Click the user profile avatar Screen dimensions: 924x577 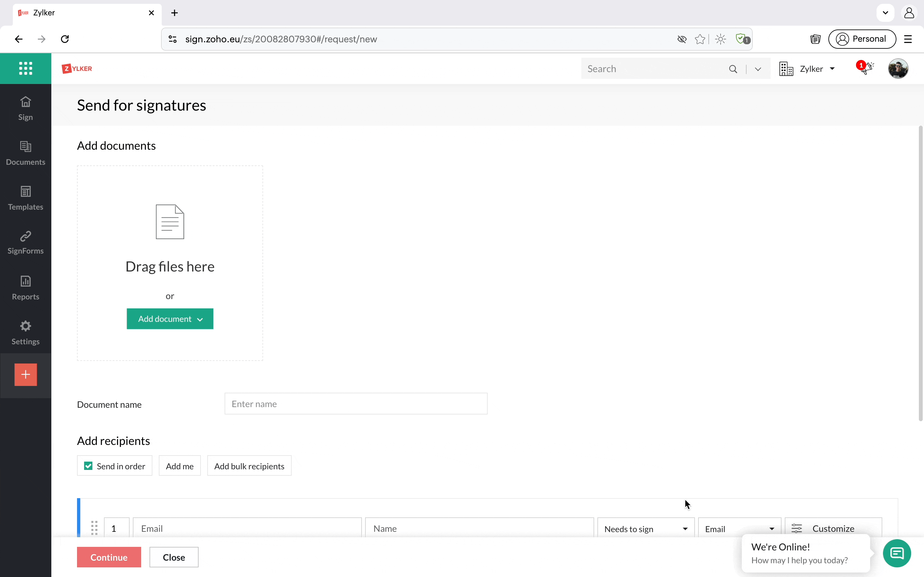tap(898, 69)
